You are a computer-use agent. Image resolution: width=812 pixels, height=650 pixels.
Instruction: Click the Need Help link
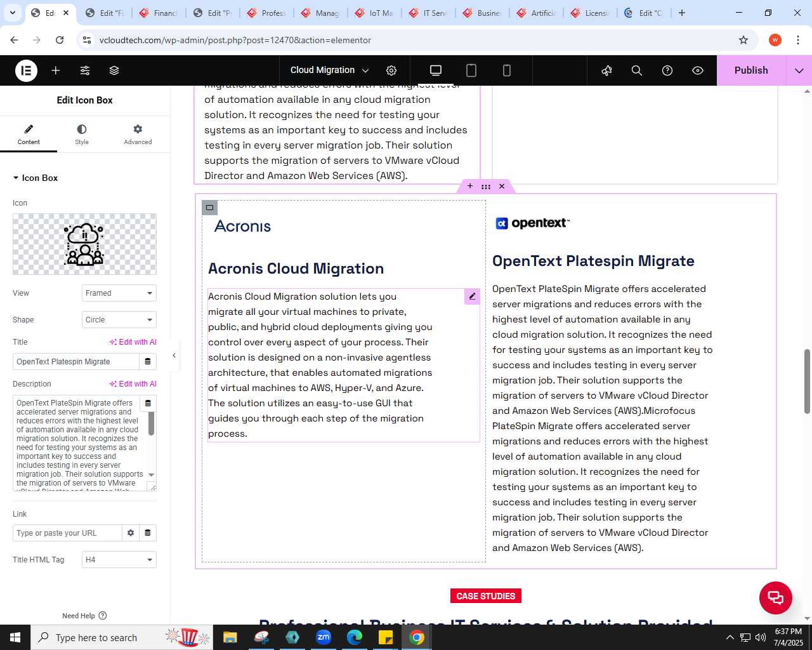pyautogui.click(x=84, y=616)
